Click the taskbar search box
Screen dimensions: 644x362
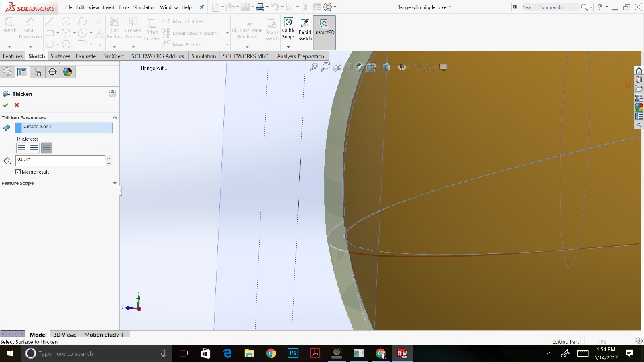click(97, 353)
